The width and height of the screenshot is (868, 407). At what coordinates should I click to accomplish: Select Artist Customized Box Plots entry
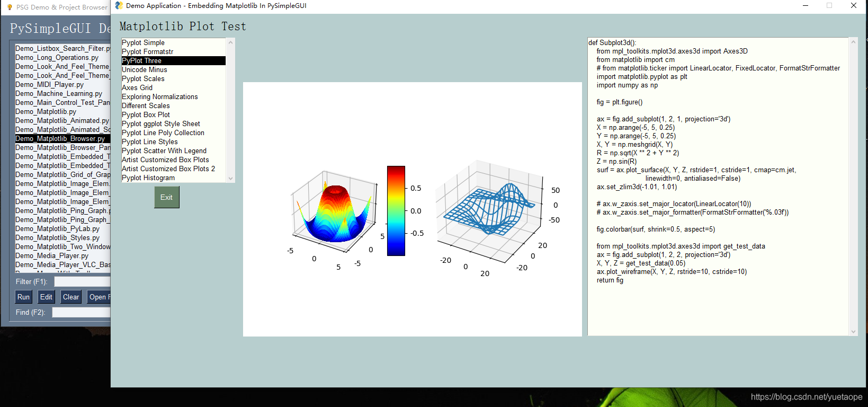[x=174, y=160]
